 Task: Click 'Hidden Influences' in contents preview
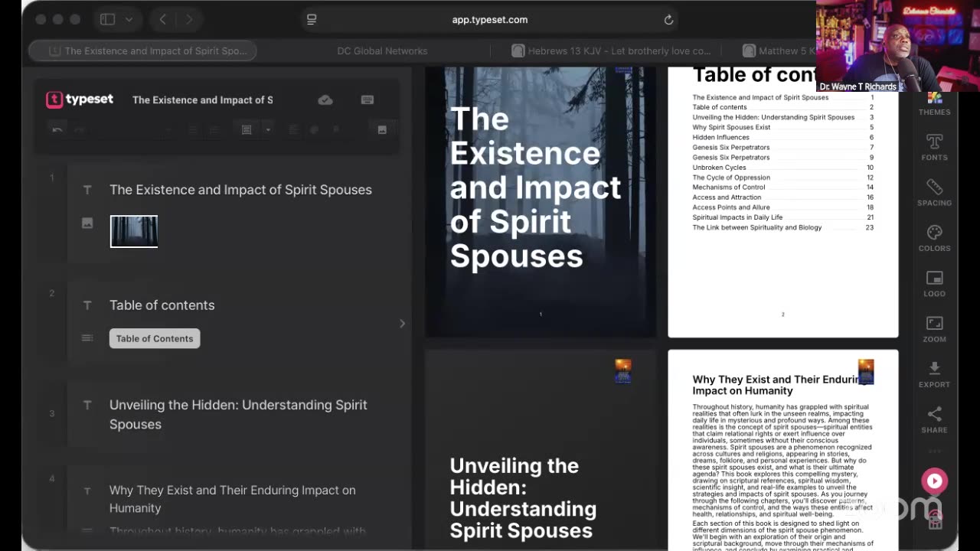coord(720,138)
